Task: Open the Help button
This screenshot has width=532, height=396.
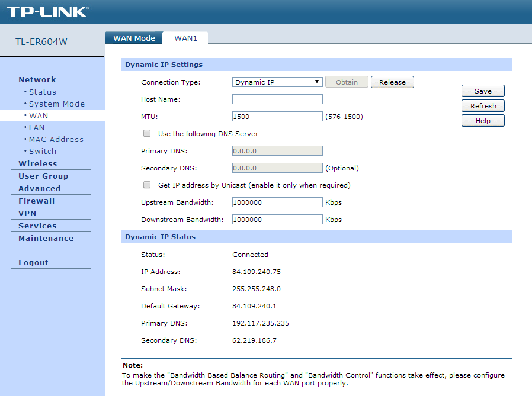Action: (x=483, y=121)
